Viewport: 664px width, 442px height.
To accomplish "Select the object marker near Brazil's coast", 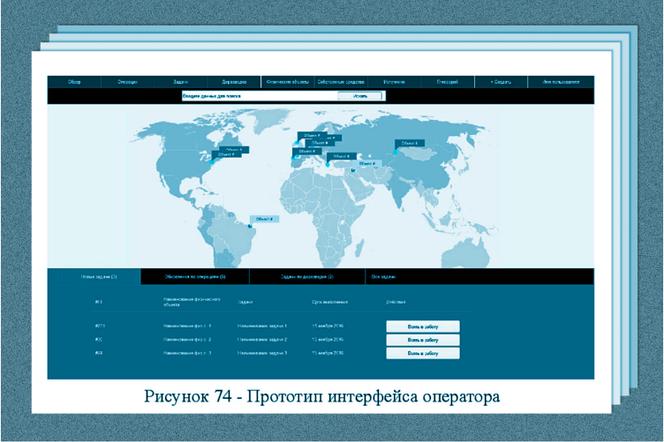I will (x=265, y=217).
